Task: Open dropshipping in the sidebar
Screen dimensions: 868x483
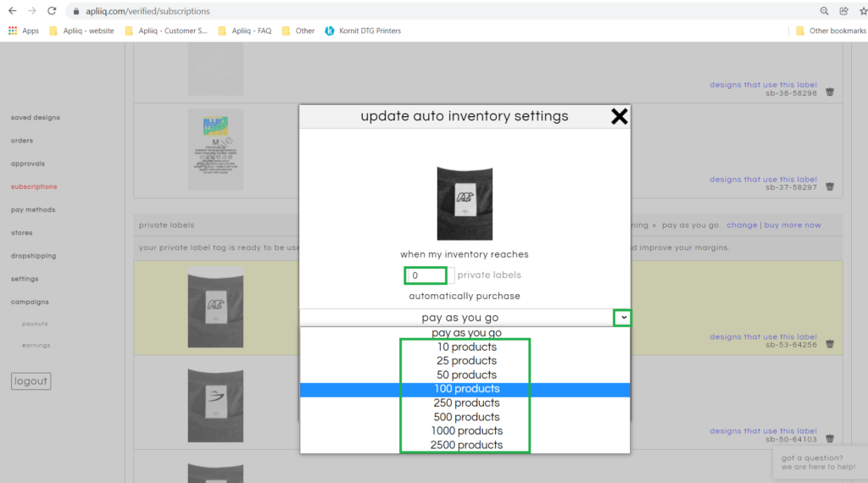Action: click(x=33, y=256)
